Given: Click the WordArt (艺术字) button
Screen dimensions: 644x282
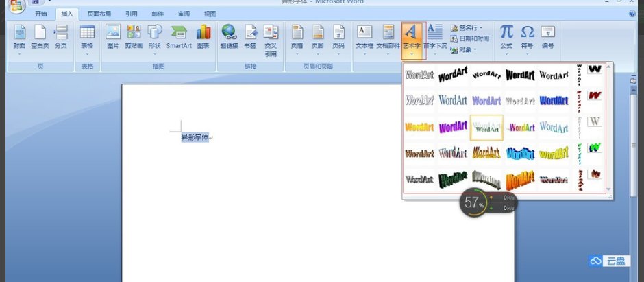Looking at the screenshot, I should 412,40.
